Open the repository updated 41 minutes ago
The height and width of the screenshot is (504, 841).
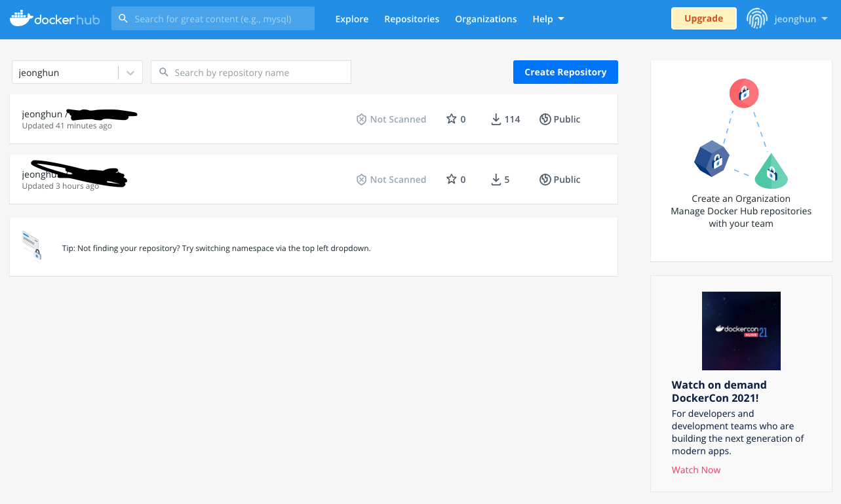tap(313, 119)
